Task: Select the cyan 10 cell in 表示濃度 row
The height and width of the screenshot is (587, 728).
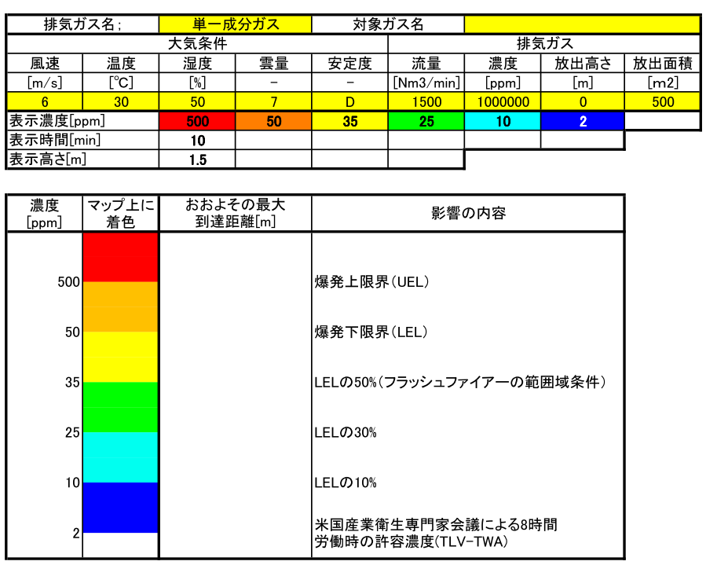Action: (x=503, y=121)
